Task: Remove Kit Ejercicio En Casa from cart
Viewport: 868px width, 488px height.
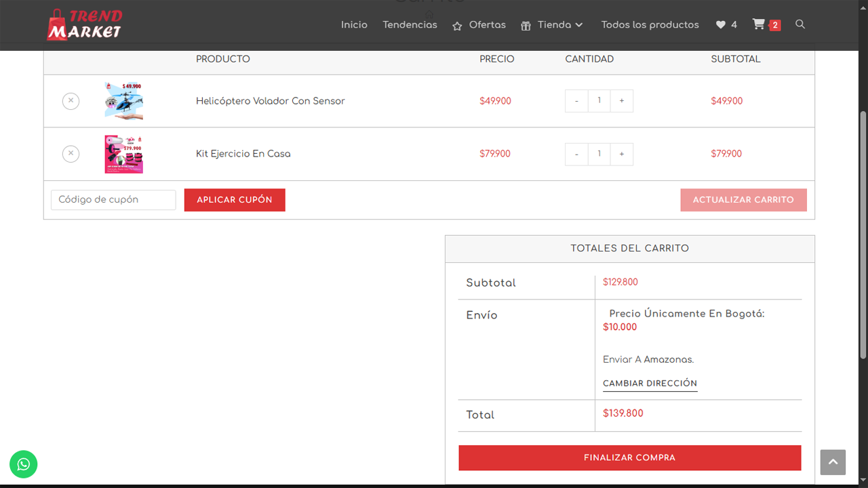Action: pos(71,154)
